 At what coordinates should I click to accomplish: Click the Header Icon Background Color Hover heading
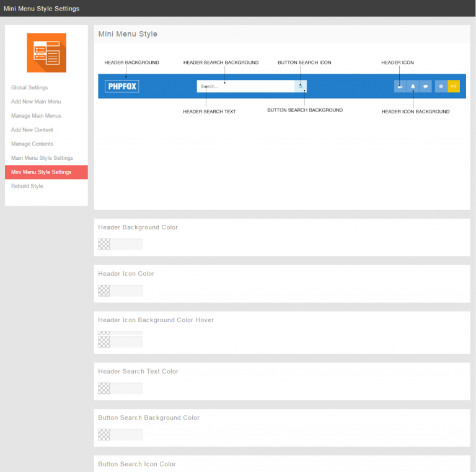click(156, 320)
